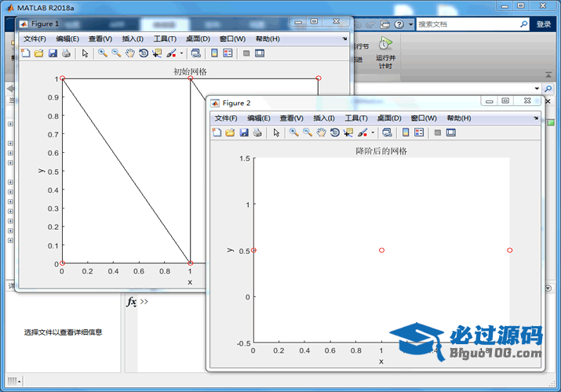Click Link Plot icon in Figure 2

click(x=387, y=132)
